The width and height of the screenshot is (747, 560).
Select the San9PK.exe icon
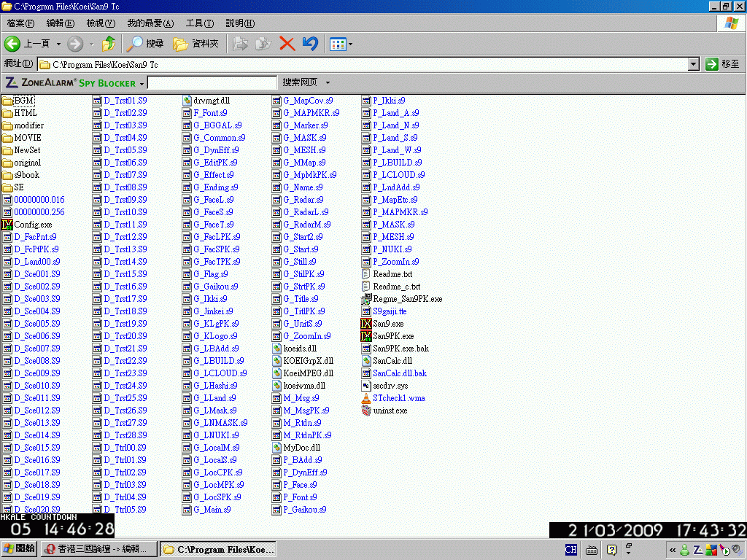click(x=366, y=335)
